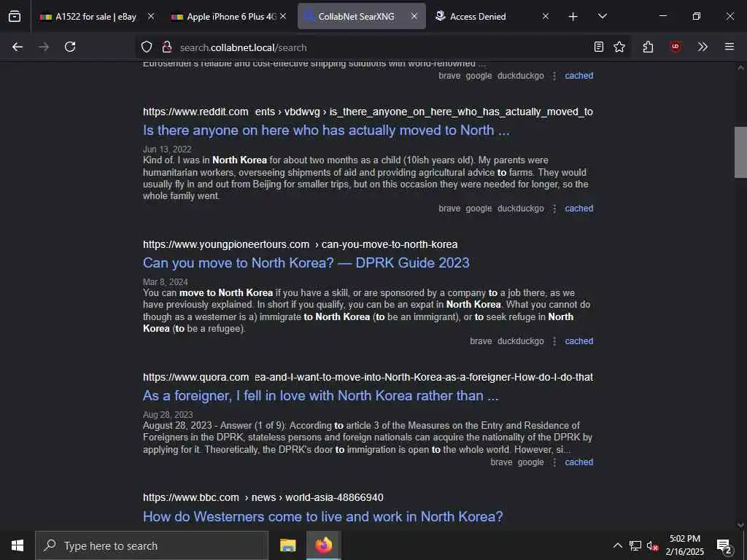The width and height of the screenshot is (747, 560).
Task: Open File Explorer from taskbar
Action: 287,545
